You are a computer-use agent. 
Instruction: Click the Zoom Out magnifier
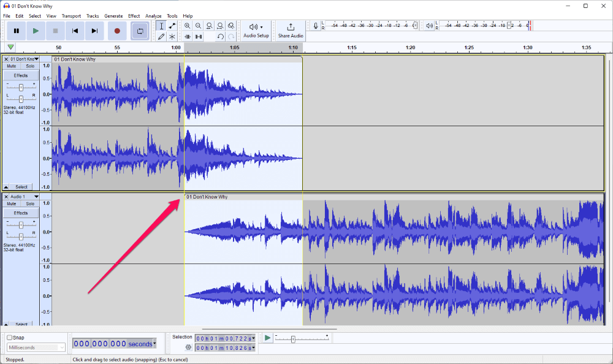pos(198,26)
